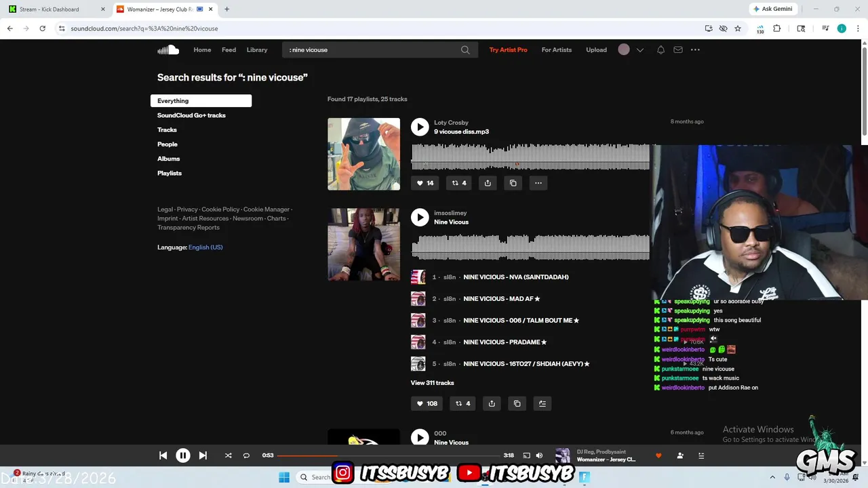Open Chrome media control icon

pos(825,28)
